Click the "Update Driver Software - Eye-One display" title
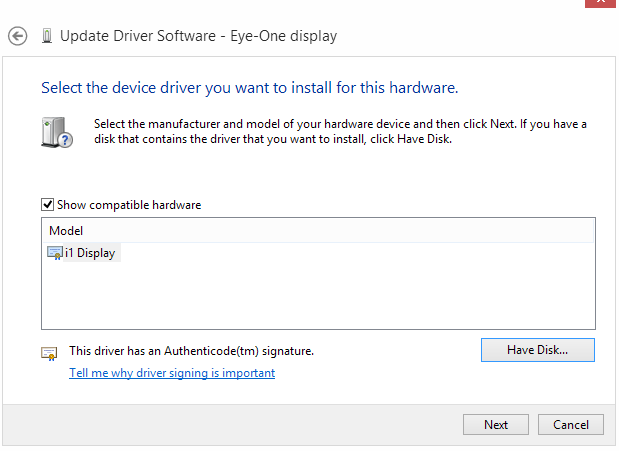The width and height of the screenshot is (619, 451). pos(198,36)
